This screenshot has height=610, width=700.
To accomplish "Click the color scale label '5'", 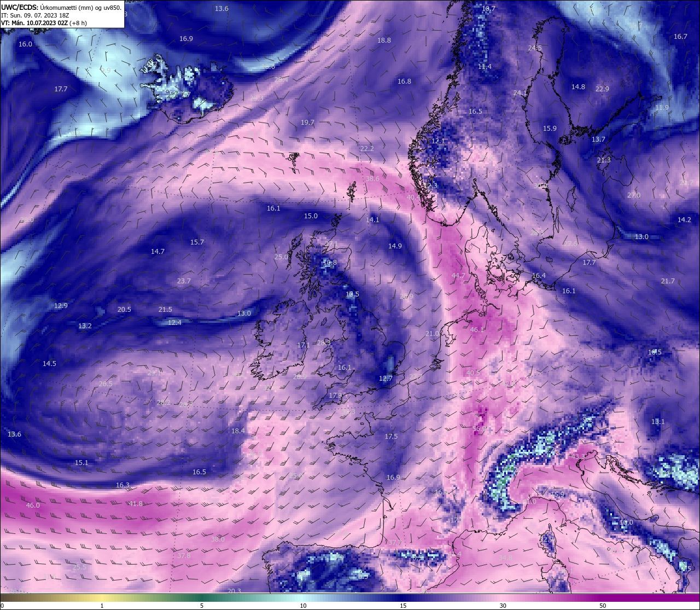I will pyautogui.click(x=202, y=606).
